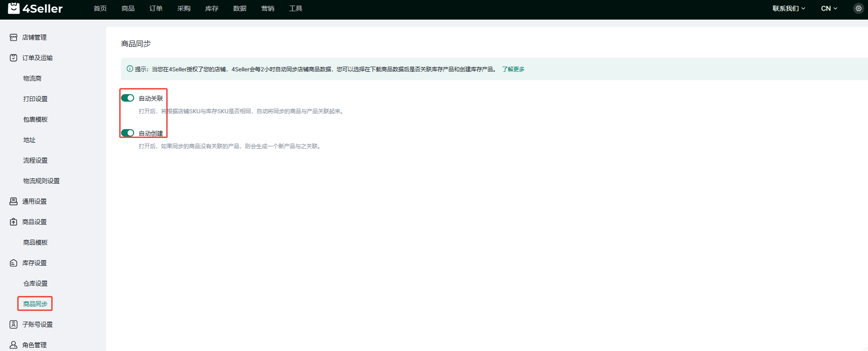Open 地址 settings in sidebar
The height and width of the screenshot is (351, 868).
click(29, 140)
